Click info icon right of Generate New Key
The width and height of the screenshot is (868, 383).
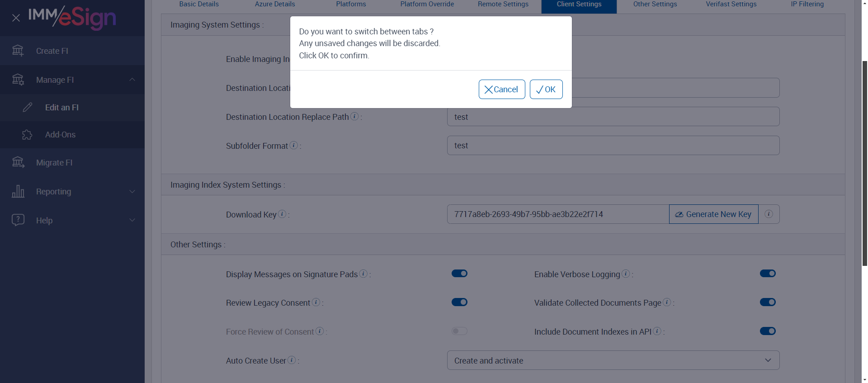(x=769, y=214)
